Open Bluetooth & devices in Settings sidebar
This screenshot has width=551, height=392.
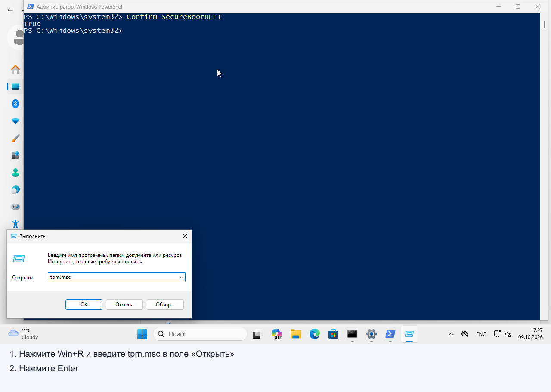pyautogui.click(x=15, y=104)
